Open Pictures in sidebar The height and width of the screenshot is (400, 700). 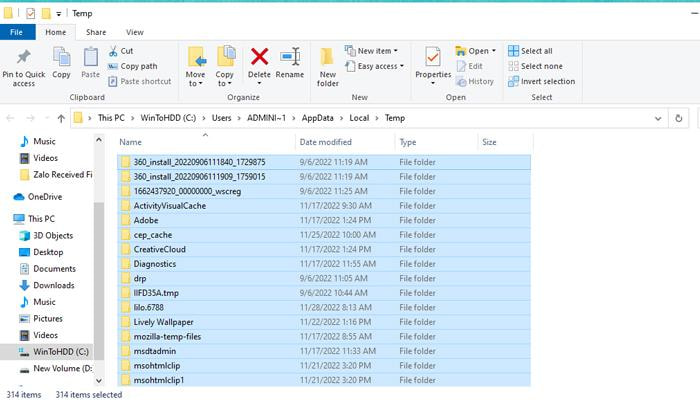point(41,318)
